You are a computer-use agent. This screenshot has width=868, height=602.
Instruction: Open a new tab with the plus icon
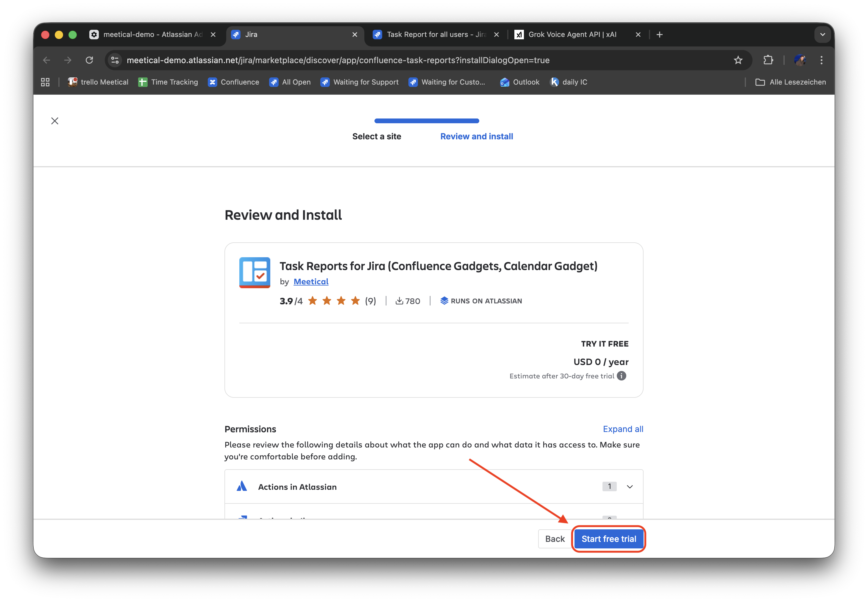click(660, 34)
